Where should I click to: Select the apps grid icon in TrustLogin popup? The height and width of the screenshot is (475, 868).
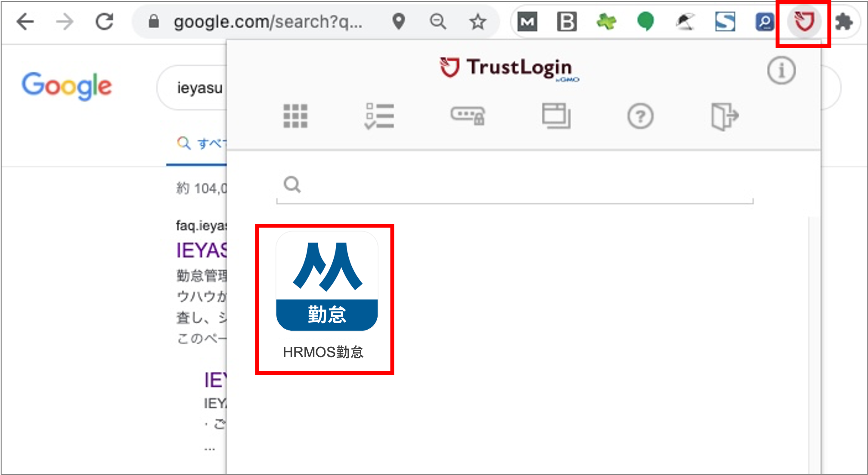(296, 115)
